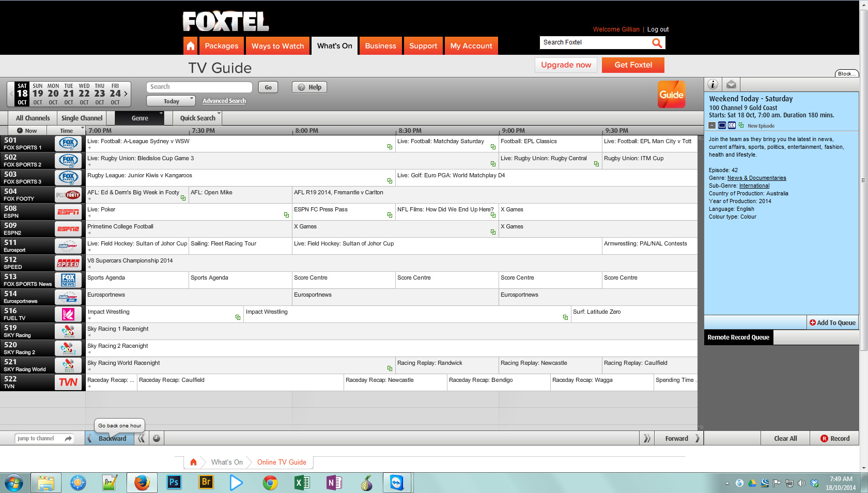868x493 pixels.
Task: Click the CC closed captions icon in info panel
Action: point(732,126)
